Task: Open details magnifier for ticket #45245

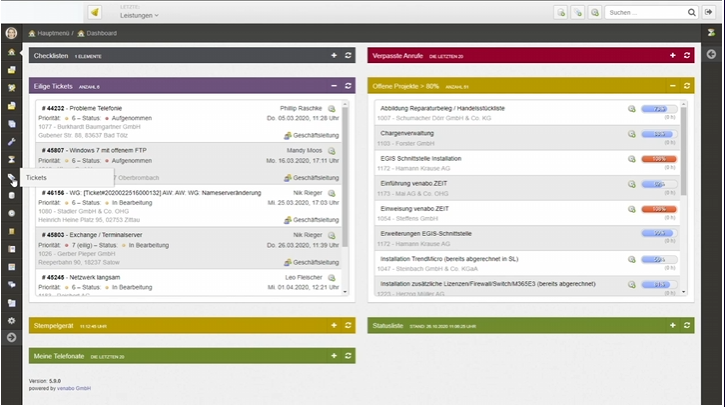Action: [332, 278]
